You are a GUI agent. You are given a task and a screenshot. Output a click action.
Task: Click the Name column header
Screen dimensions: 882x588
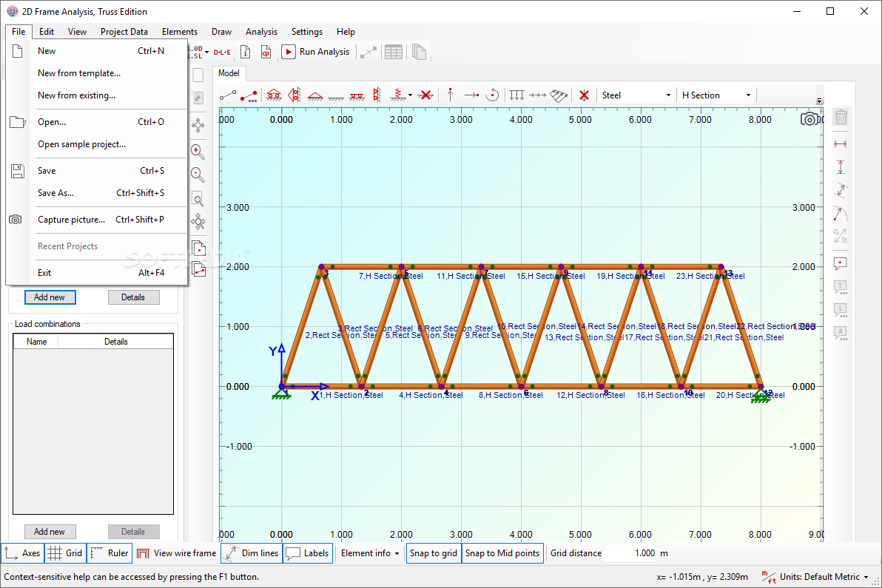[36, 342]
